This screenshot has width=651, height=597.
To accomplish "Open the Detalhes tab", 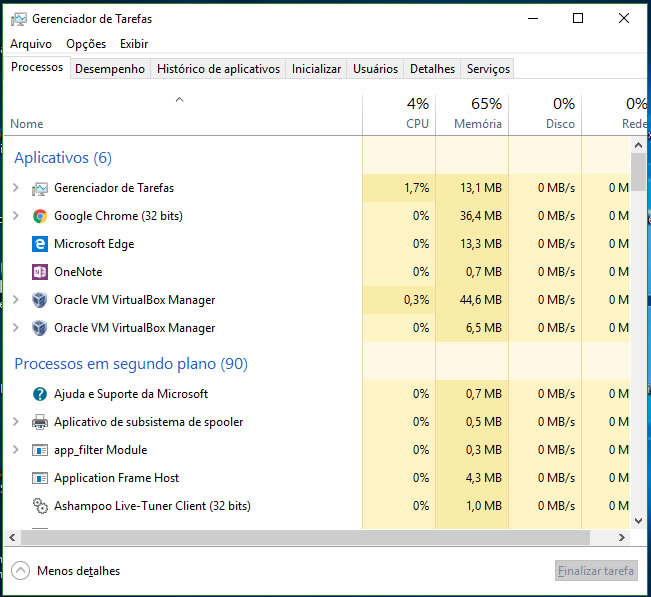I will [432, 69].
